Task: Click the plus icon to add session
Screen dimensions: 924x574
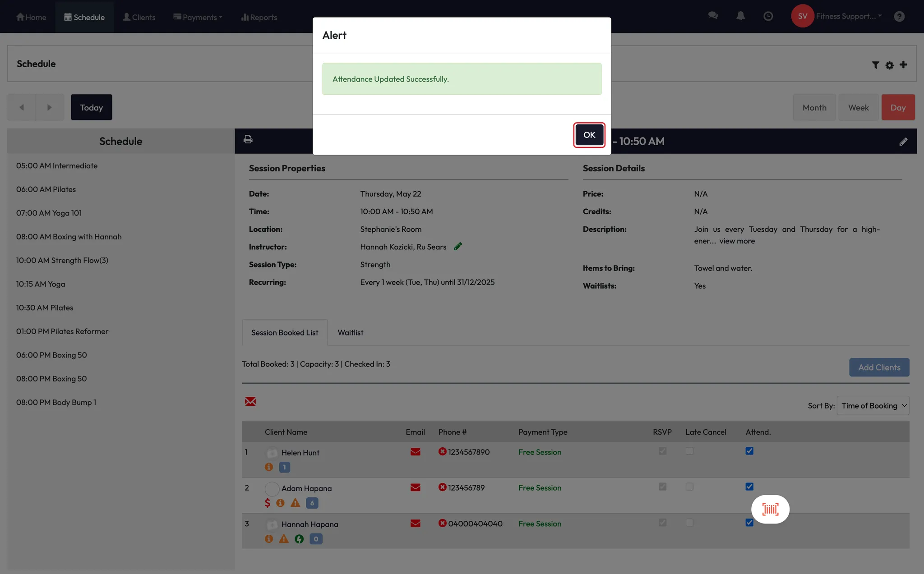Action: pos(903,64)
